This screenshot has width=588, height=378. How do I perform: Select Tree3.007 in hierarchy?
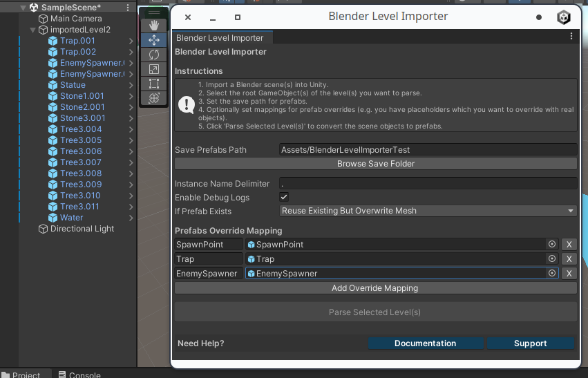click(x=81, y=162)
